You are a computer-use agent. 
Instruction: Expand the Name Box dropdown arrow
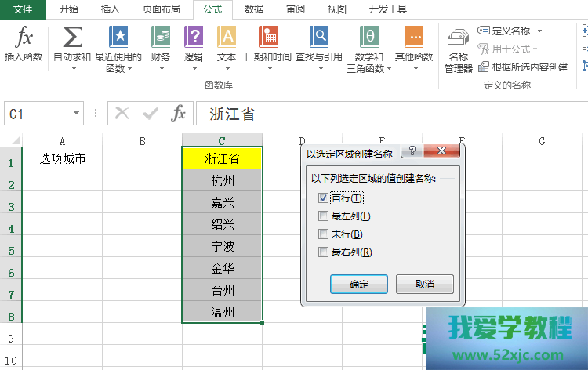point(76,114)
